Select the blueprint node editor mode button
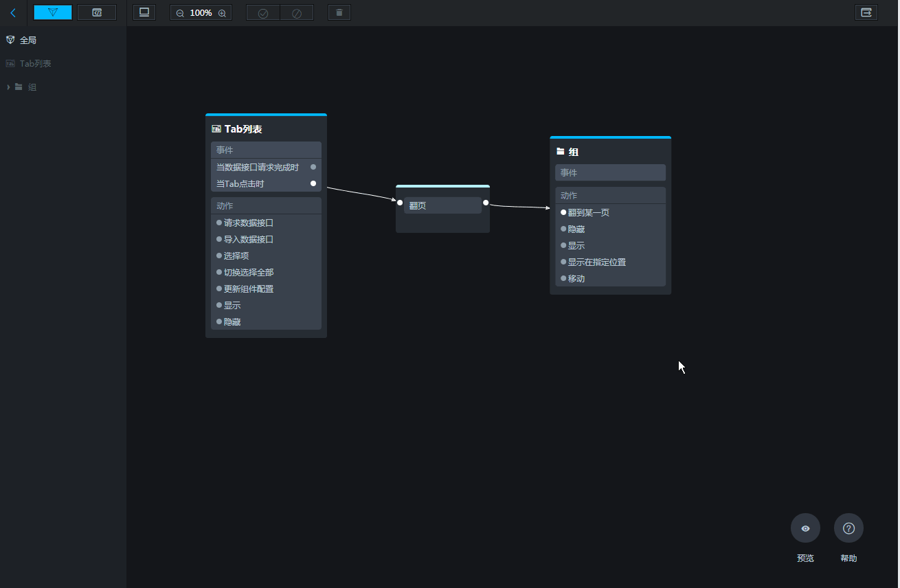The image size is (900, 588). [53, 12]
